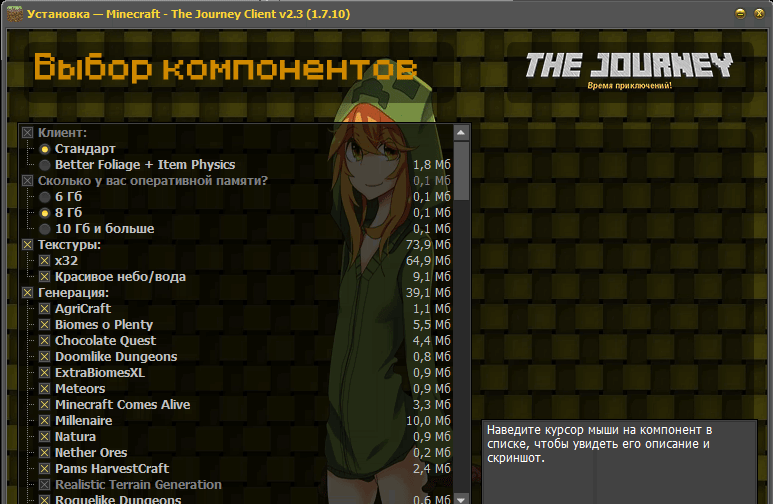Click the "Doomlike Dungeons" label
Screen dimensions: 773x504
point(116,357)
